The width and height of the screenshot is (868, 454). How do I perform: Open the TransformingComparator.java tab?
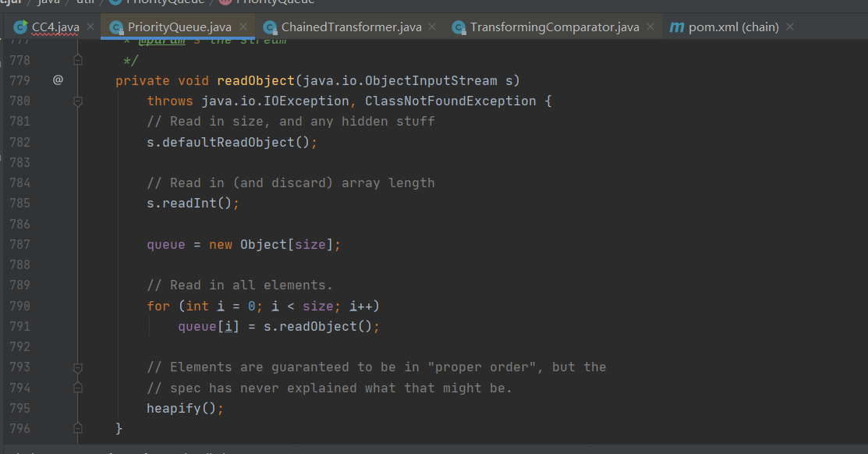pos(554,27)
